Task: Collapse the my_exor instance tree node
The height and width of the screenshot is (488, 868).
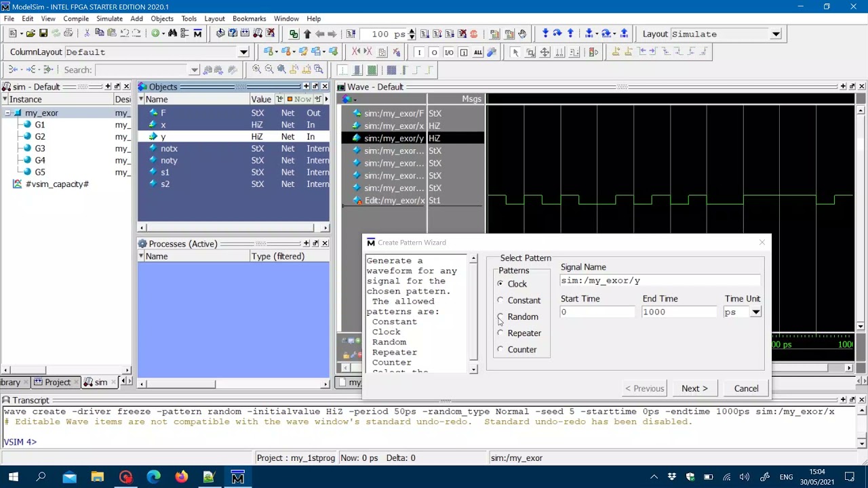Action: pos(7,113)
